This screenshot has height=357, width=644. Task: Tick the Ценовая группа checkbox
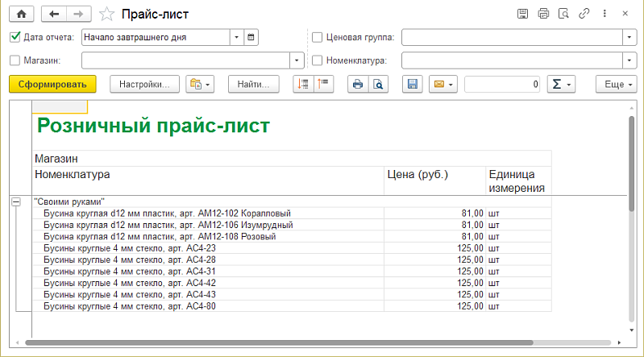point(317,37)
